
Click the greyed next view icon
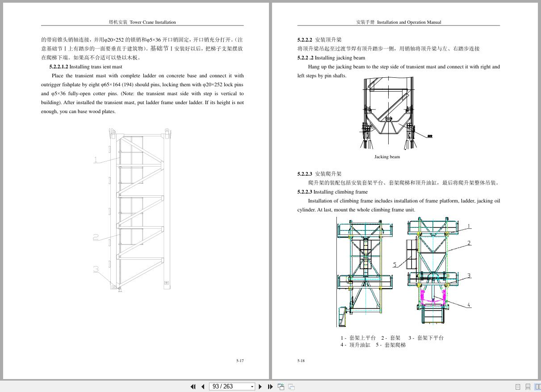291,387
